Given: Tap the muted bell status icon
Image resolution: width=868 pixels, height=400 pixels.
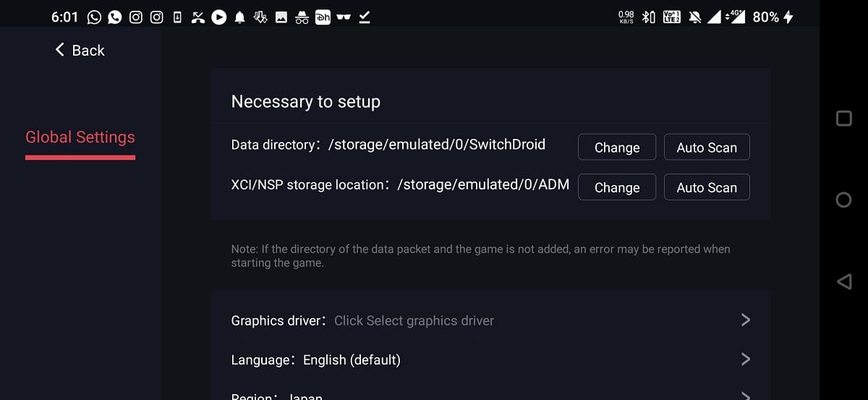Looking at the screenshot, I should 695,17.
